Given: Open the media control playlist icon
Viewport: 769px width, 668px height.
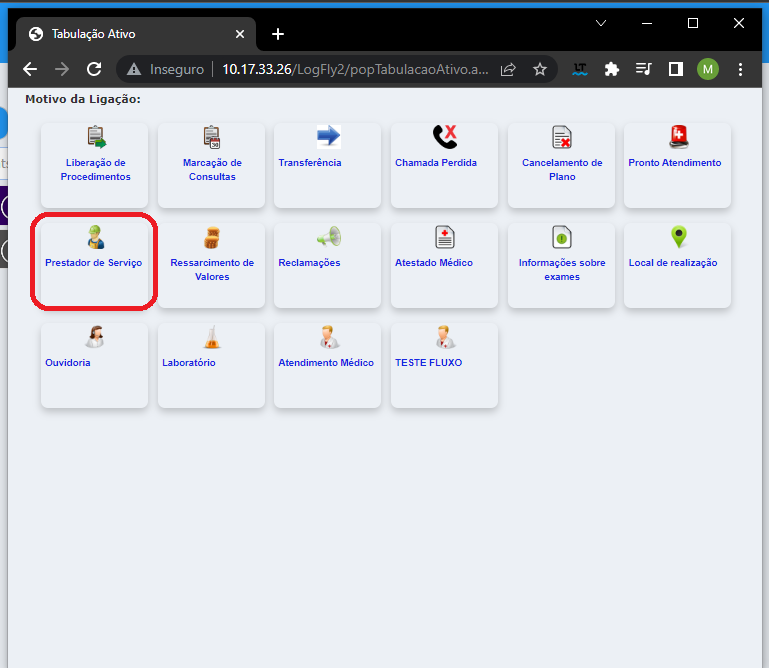Looking at the screenshot, I should (643, 69).
